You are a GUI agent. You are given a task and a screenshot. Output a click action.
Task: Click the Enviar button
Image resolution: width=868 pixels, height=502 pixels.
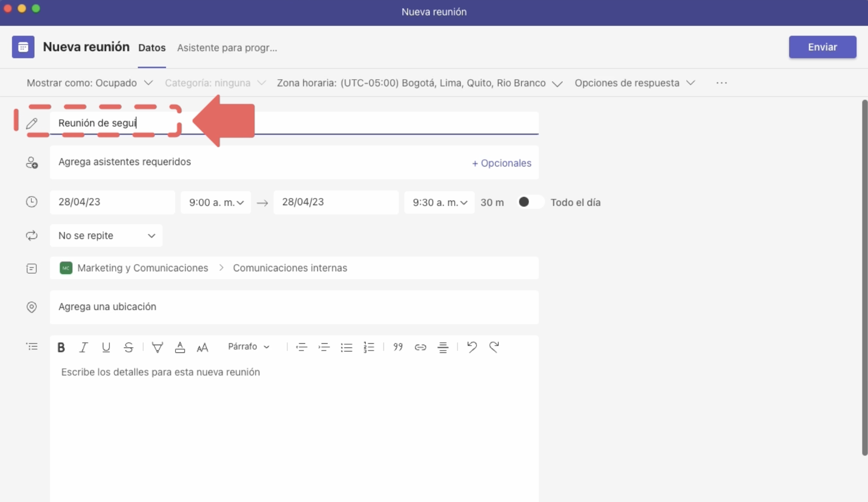tap(823, 47)
